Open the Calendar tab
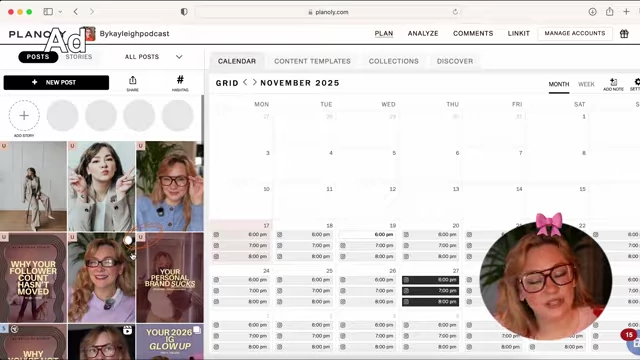 pos(237,61)
